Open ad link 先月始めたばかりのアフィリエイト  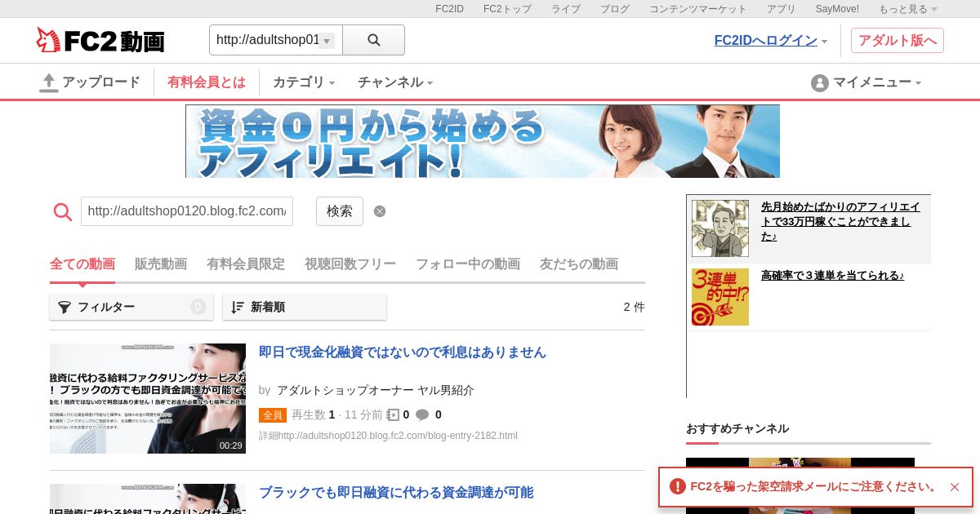840,221
